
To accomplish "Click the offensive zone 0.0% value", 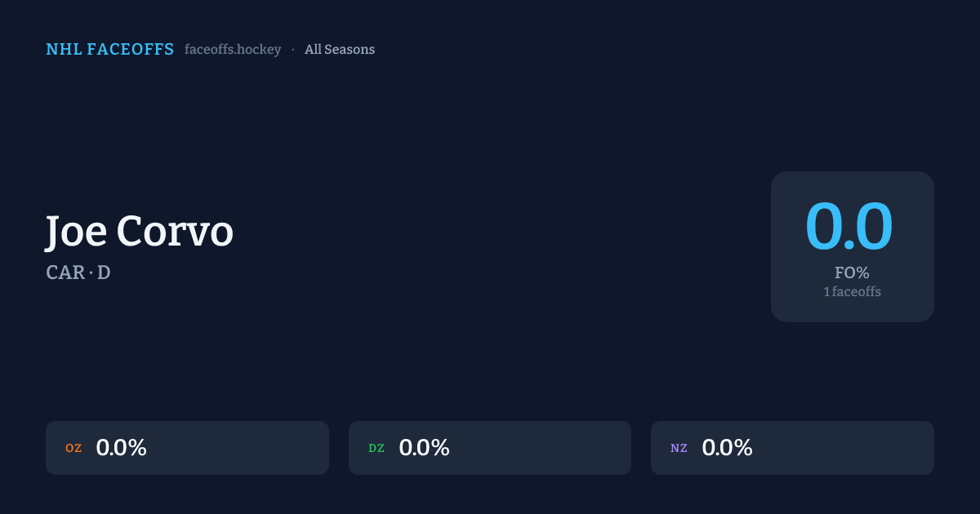I will pos(121,448).
